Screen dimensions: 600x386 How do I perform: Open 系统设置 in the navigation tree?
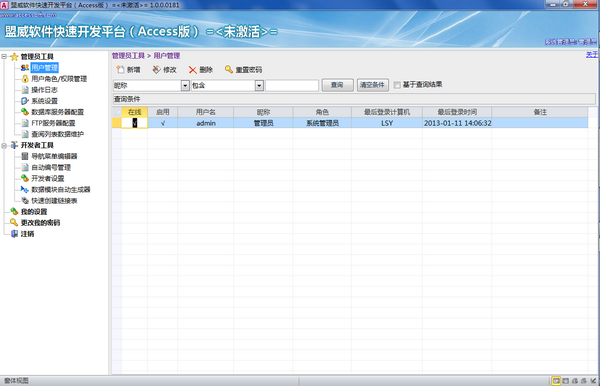click(44, 101)
